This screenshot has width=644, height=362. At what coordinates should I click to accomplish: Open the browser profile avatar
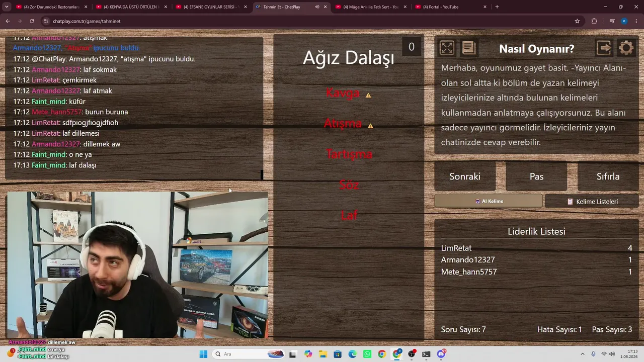pyautogui.click(x=624, y=21)
